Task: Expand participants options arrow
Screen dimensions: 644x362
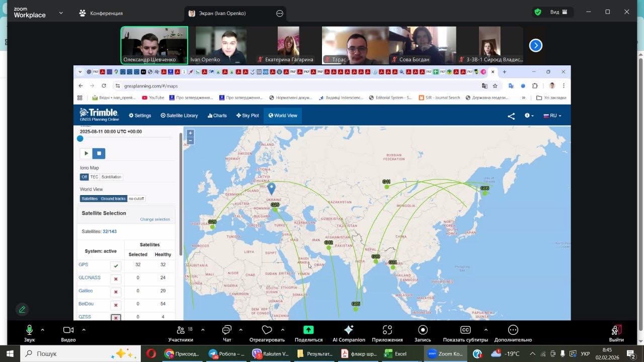Action: point(203,330)
